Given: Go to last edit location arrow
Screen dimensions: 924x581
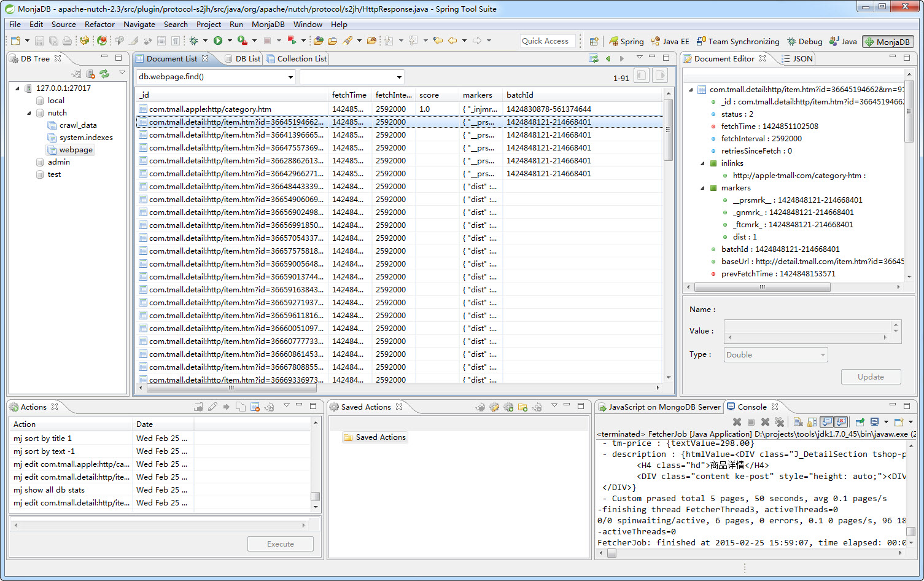Looking at the screenshot, I should 438,41.
